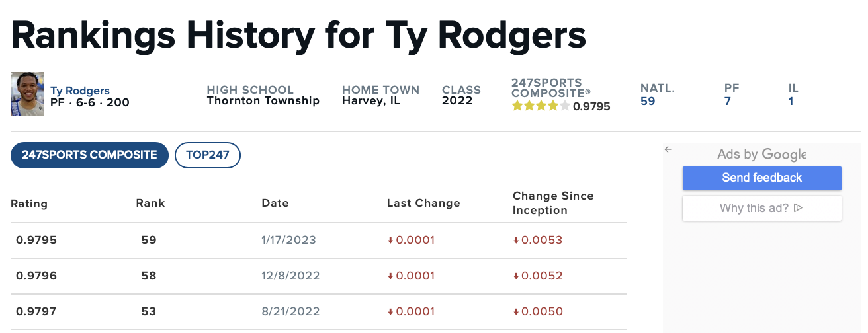Click the national rank 59 link
The height and width of the screenshot is (333, 868).
point(648,102)
